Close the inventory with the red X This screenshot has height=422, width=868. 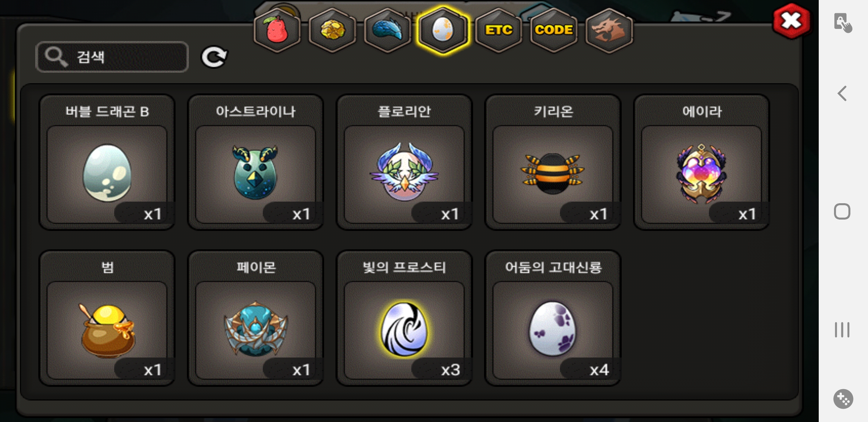(792, 21)
